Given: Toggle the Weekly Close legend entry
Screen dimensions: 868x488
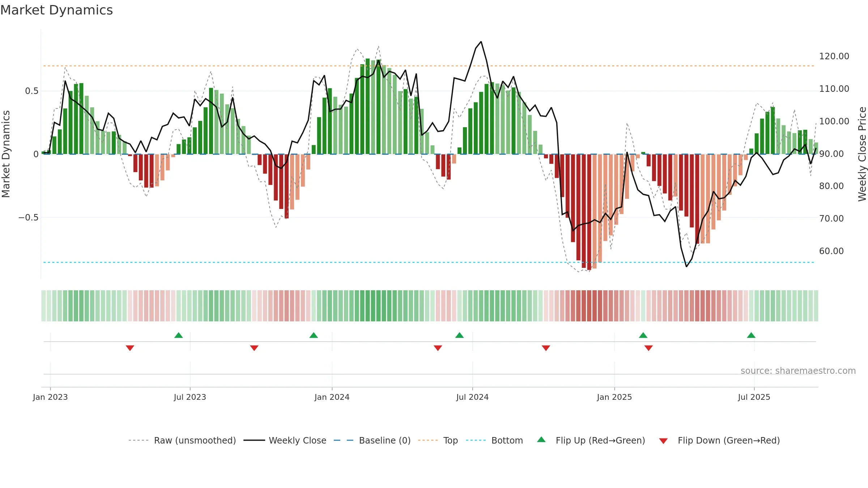Looking at the screenshot, I should pos(285,440).
